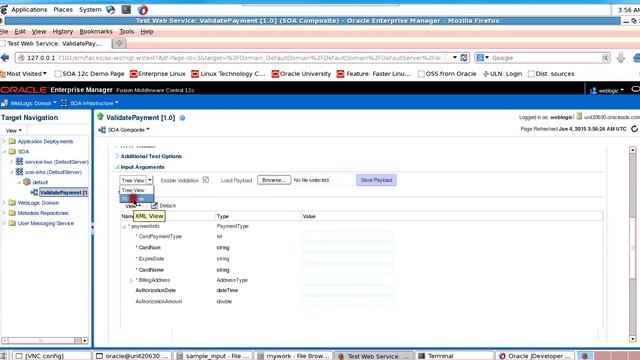
Task: Click the AuthorizationDate value input field
Action: coord(348,290)
